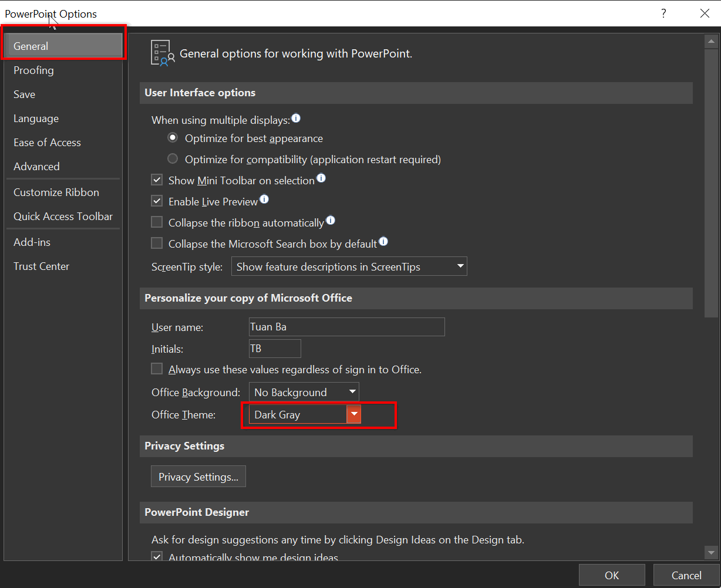Uncheck Show Mini Toolbar on selection
The width and height of the screenshot is (721, 588).
coord(157,181)
